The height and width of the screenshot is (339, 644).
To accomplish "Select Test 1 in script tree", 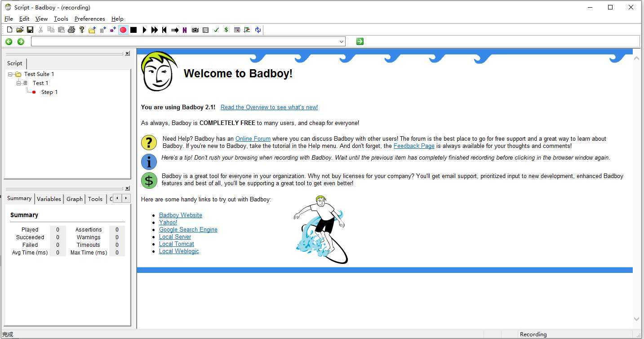I will point(40,83).
